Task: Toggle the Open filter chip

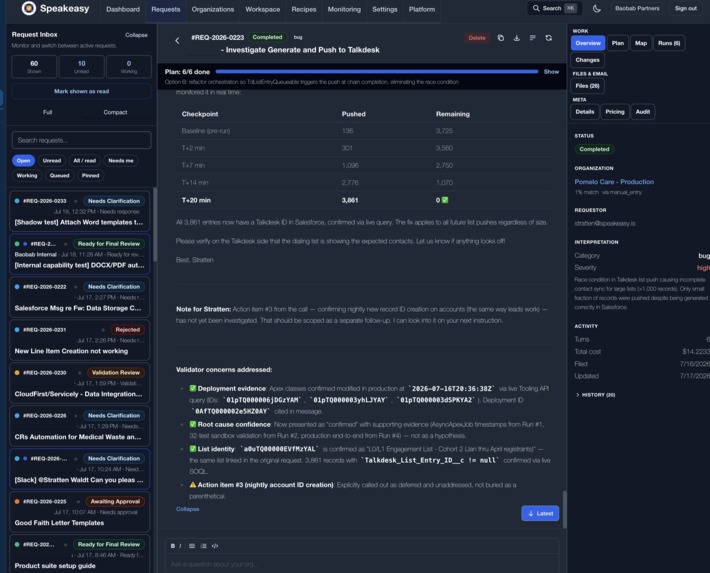Action: click(x=23, y=160)
